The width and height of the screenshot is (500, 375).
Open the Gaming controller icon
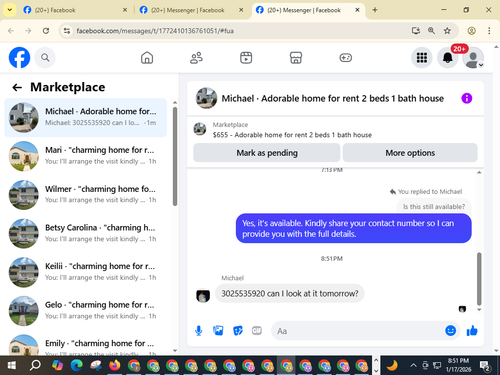(x=345, y=58)
